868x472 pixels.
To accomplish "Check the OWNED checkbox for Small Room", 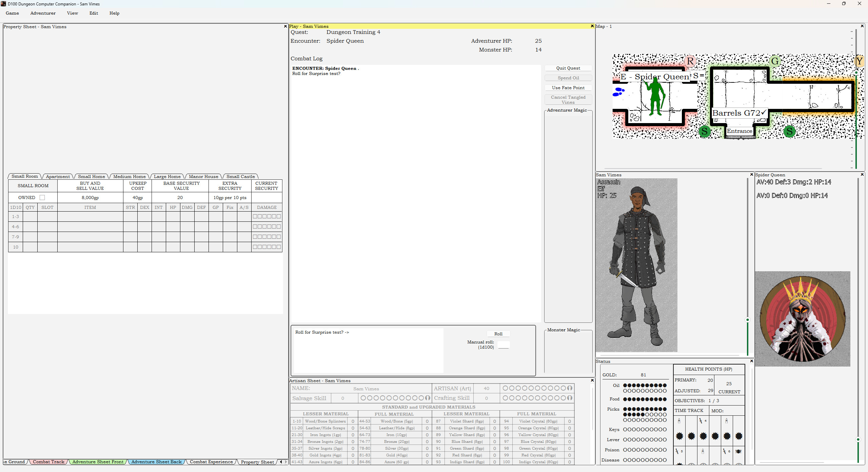I will click(x=42, y=197).
